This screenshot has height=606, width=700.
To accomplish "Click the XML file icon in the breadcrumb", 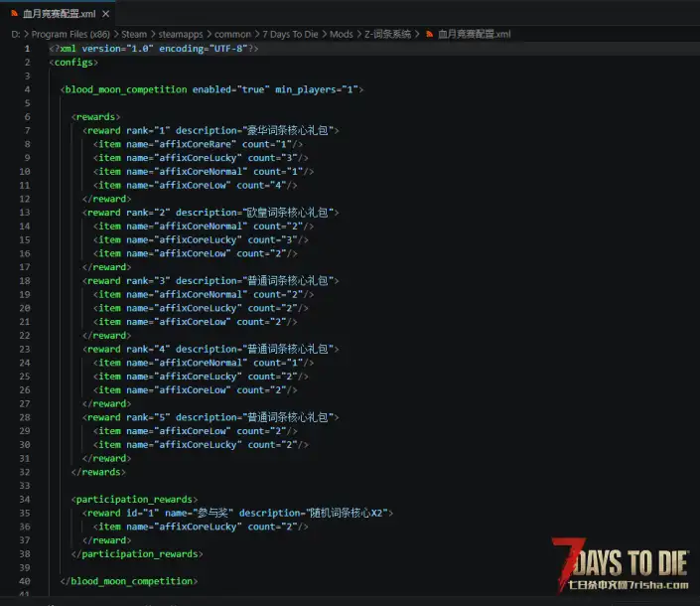I will tap(430, 34).
